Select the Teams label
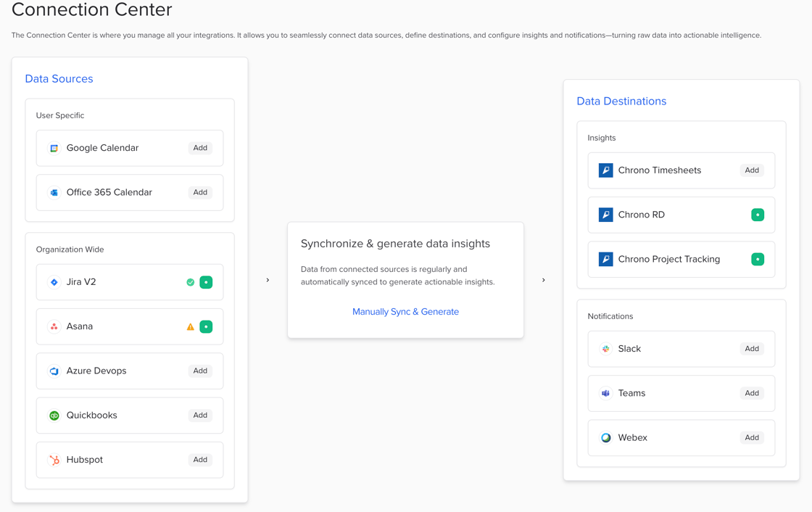The width and height of the screenshot is (812, 512). point(631,393)
